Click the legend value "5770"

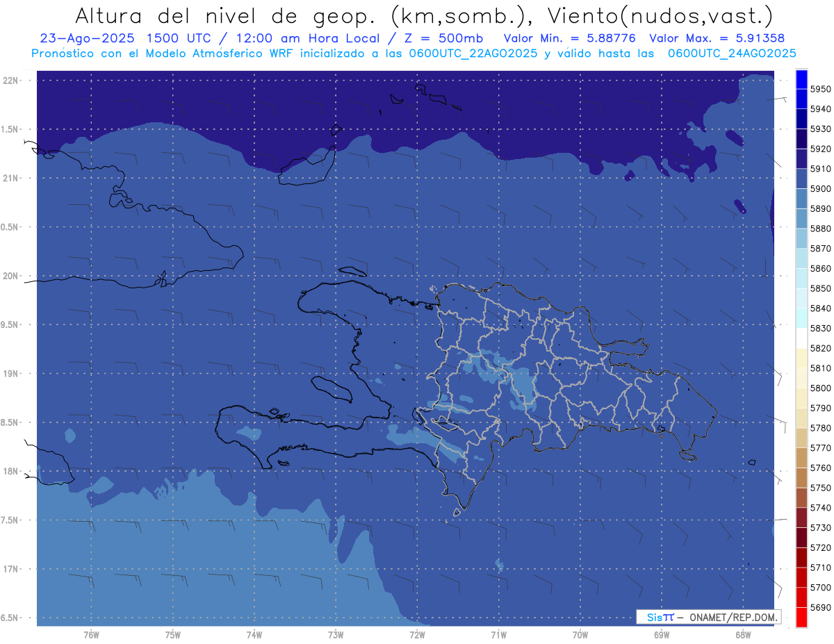821,448
